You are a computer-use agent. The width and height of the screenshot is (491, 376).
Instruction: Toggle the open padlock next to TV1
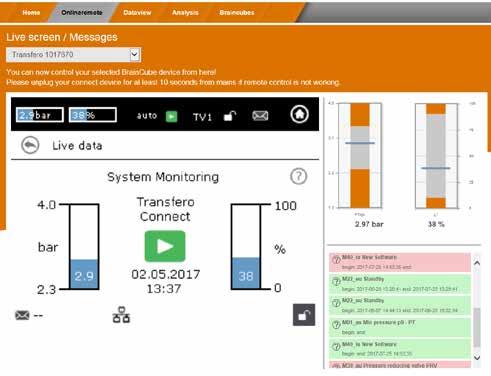tap(230, 116)
